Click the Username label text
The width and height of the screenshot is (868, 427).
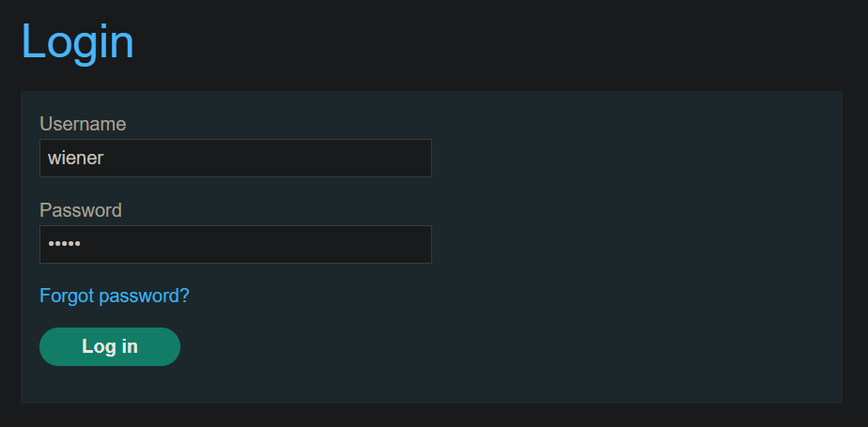pyautogui.click(x=83, y=124)
